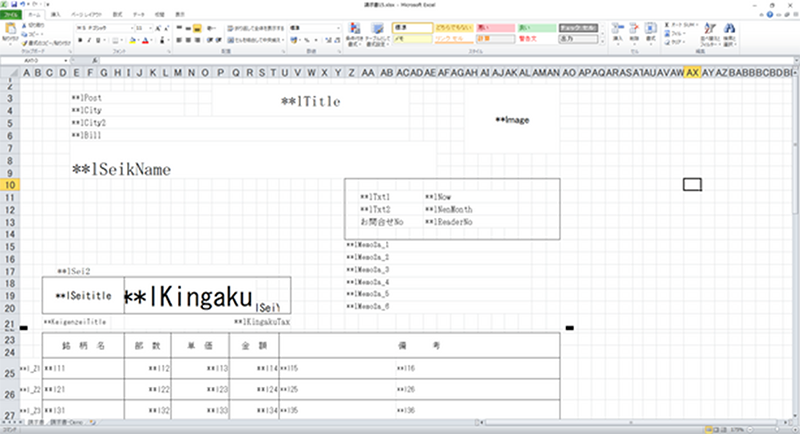This screenshot has height=434, width=800.
Task: Click the decrease indent icon
Action: click(210, 40)
